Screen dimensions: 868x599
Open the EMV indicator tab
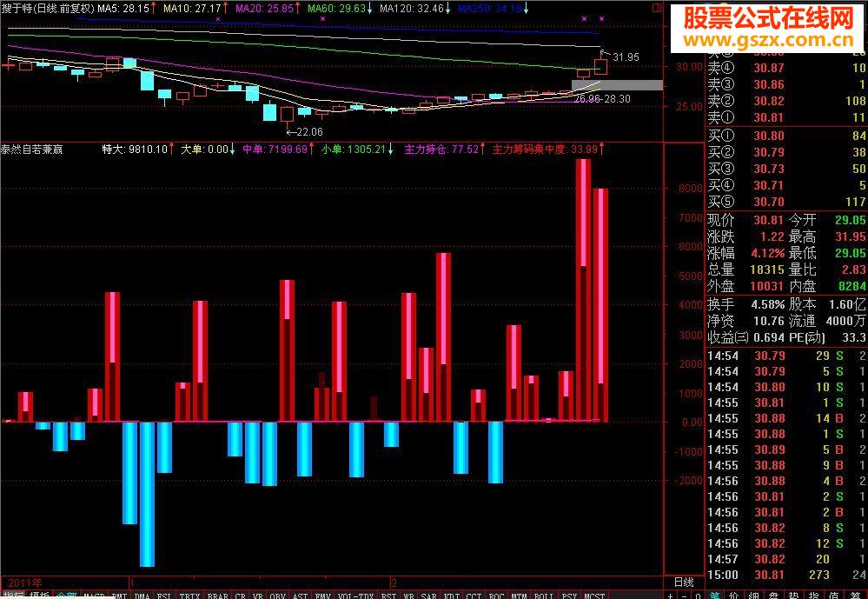click(322, 596)
